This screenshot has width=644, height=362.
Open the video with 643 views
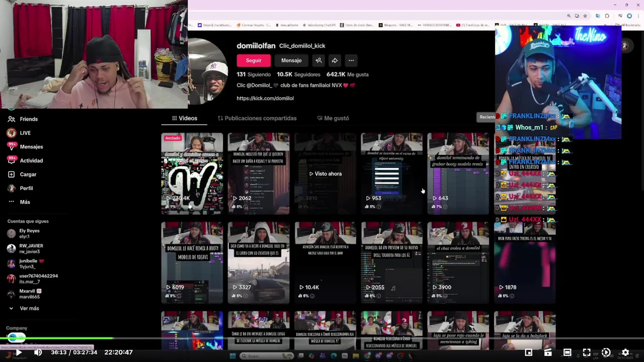coord(458,173)
